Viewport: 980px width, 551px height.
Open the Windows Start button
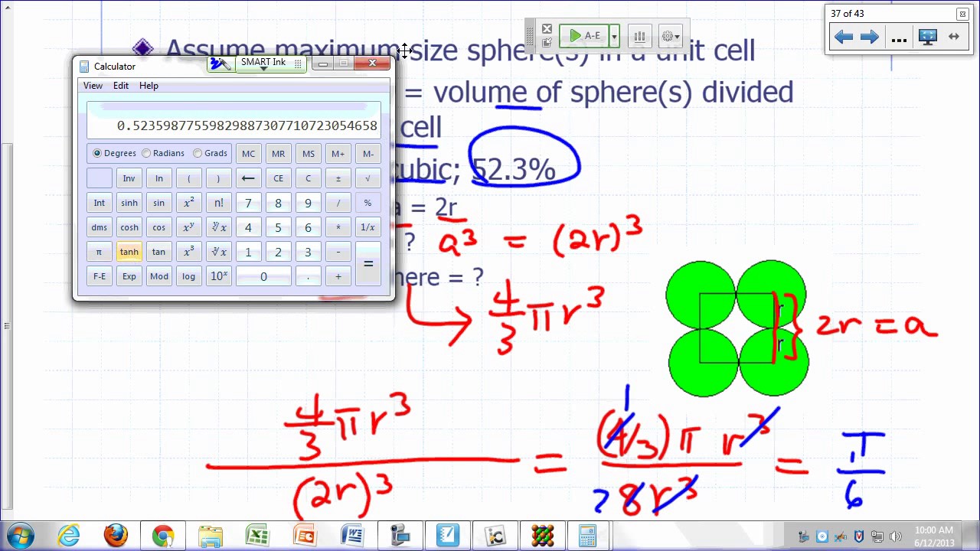21,536
